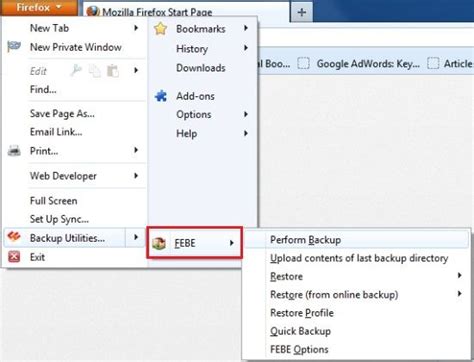Click the Bookmarks star icon

(x=160, y=29)
